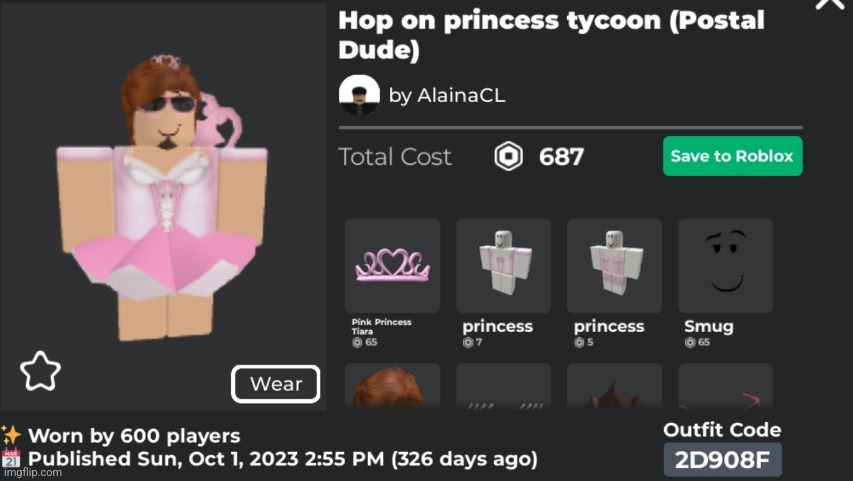Click the avatar preview of the outfit
This screenshot has height=481, width=853.
163,199
